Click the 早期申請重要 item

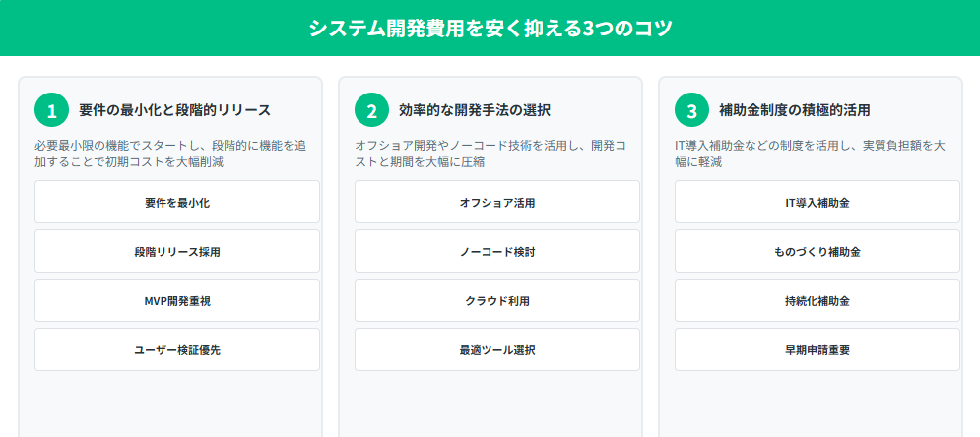click(817, 349)
